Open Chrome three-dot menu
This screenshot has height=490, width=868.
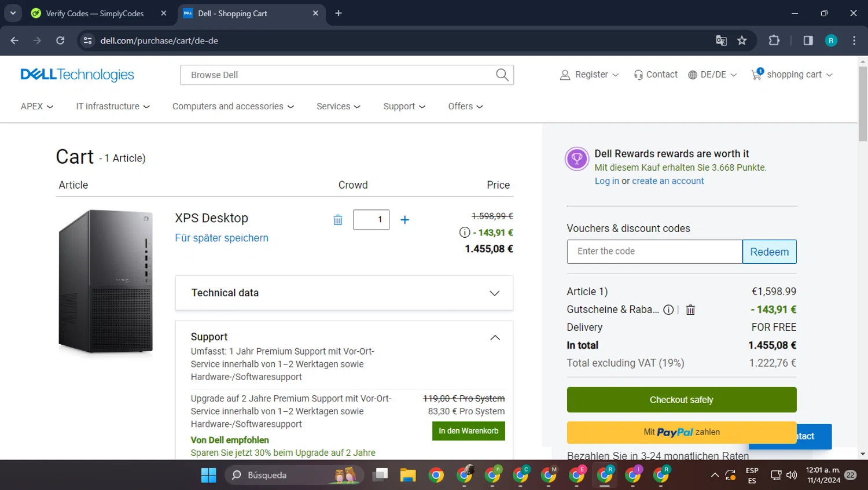[x=854, y=40]
